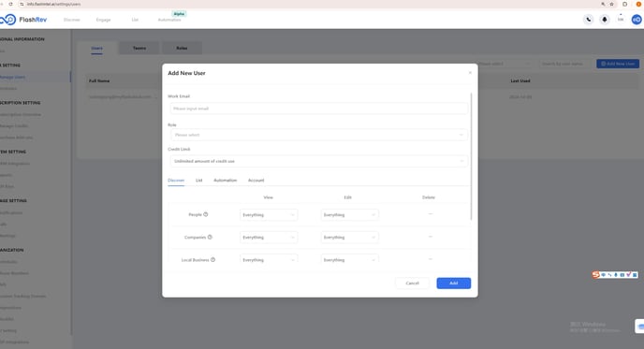Click the Last Used column header

[x=520, y=80]
